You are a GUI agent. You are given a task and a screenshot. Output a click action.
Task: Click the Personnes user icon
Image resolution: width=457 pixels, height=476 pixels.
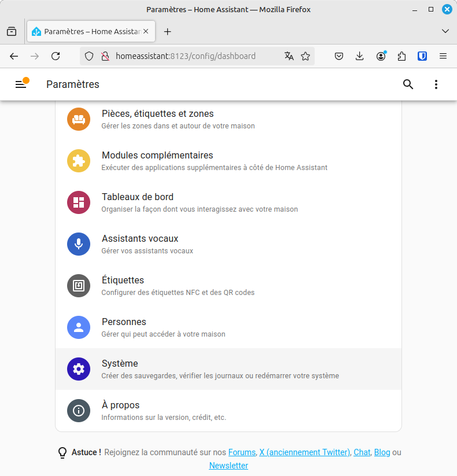(x=79, y=327)
